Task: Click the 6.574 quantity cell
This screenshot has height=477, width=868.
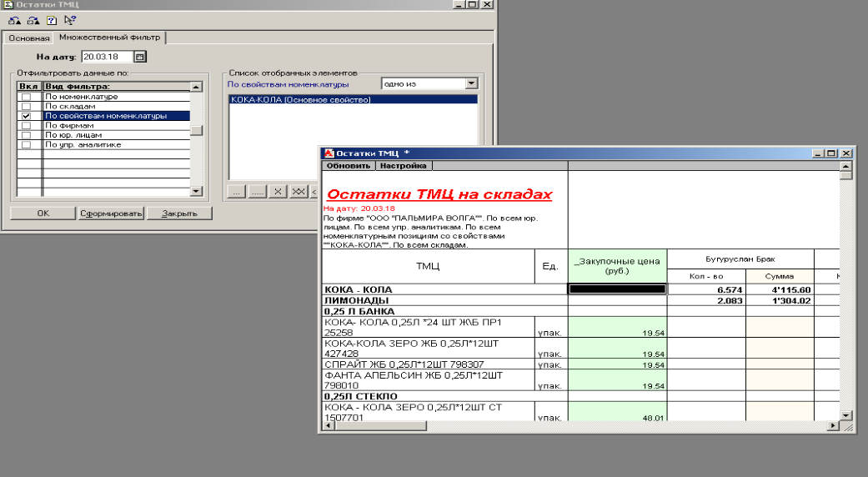Action: (x=707, y=289)
